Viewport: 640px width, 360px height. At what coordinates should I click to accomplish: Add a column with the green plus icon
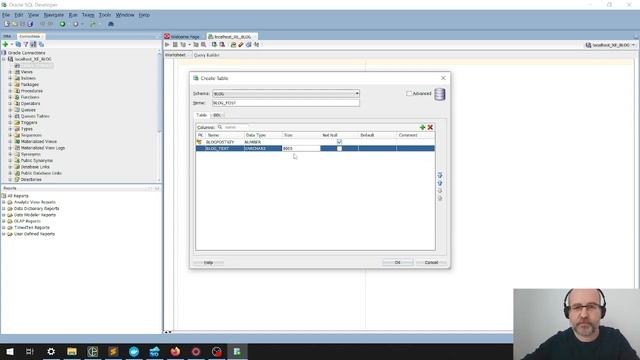[x=422, y=127]
